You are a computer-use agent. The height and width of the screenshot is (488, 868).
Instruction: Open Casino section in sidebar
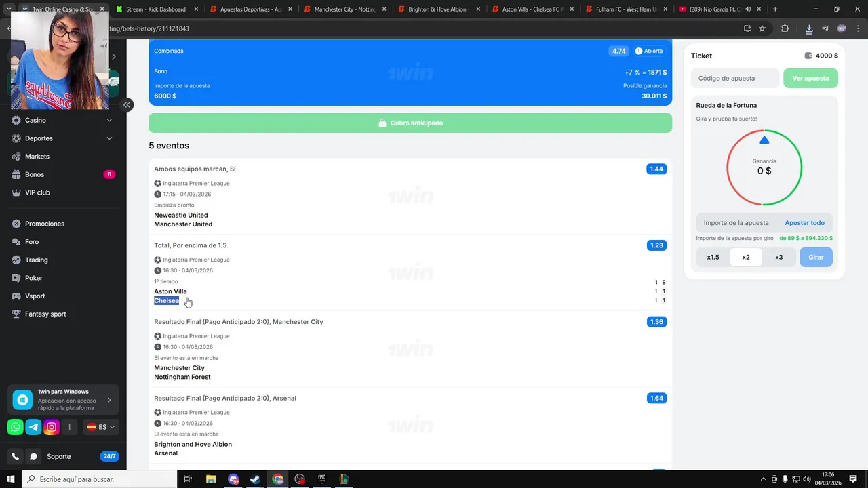click(x=35, y=120)
